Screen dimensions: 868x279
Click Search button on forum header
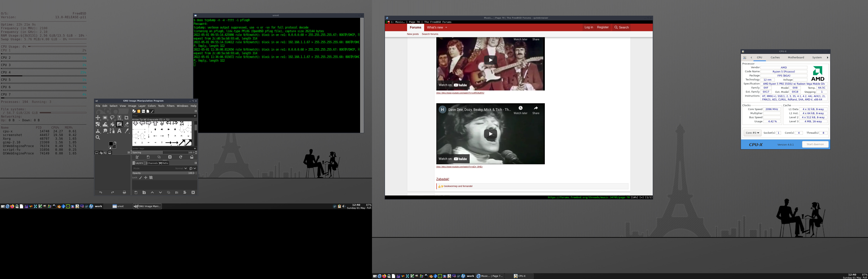click(x=621, y=27)
